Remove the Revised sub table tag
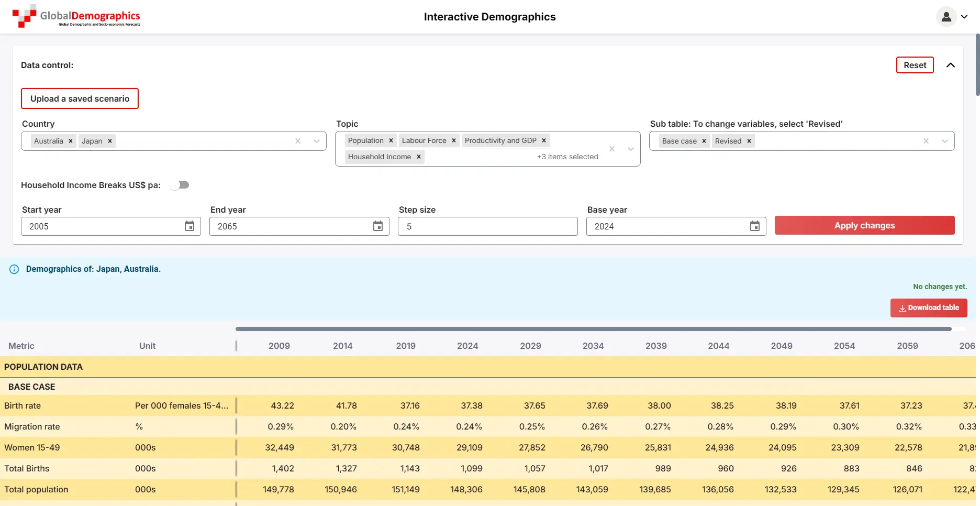Viewport: 980px width, 506px height. point(749,141)
